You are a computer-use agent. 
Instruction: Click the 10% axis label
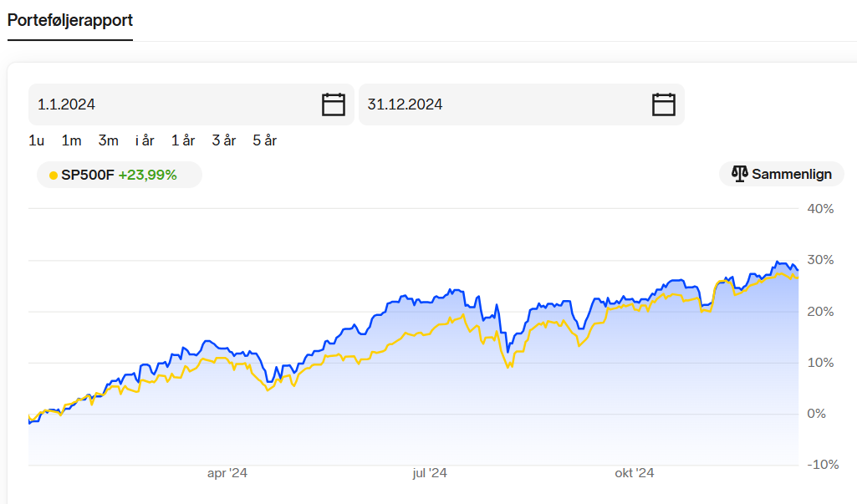point(820,363)
